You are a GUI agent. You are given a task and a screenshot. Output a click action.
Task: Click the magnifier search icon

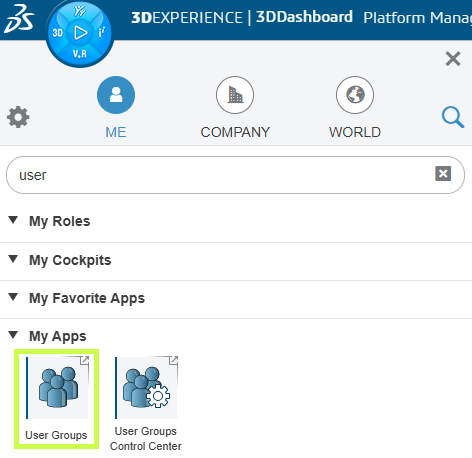coord(453,117)
